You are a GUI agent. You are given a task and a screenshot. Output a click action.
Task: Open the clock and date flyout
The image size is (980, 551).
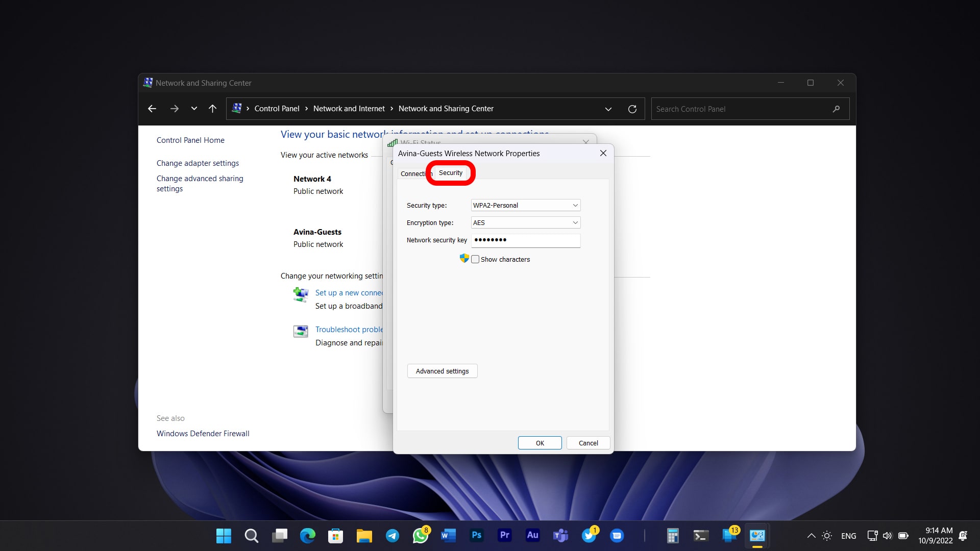tap(935, 536)
